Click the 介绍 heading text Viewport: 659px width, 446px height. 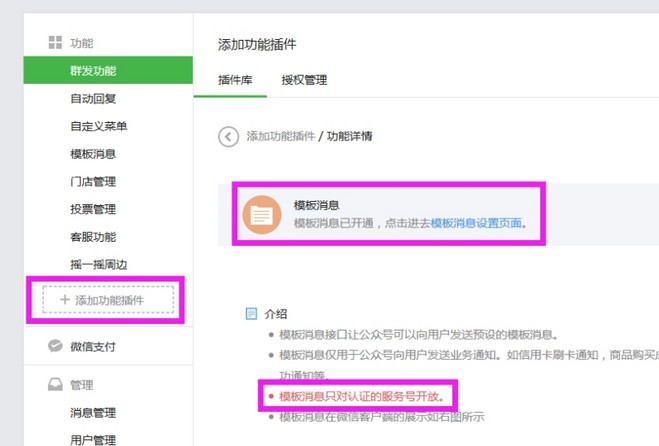276,314
